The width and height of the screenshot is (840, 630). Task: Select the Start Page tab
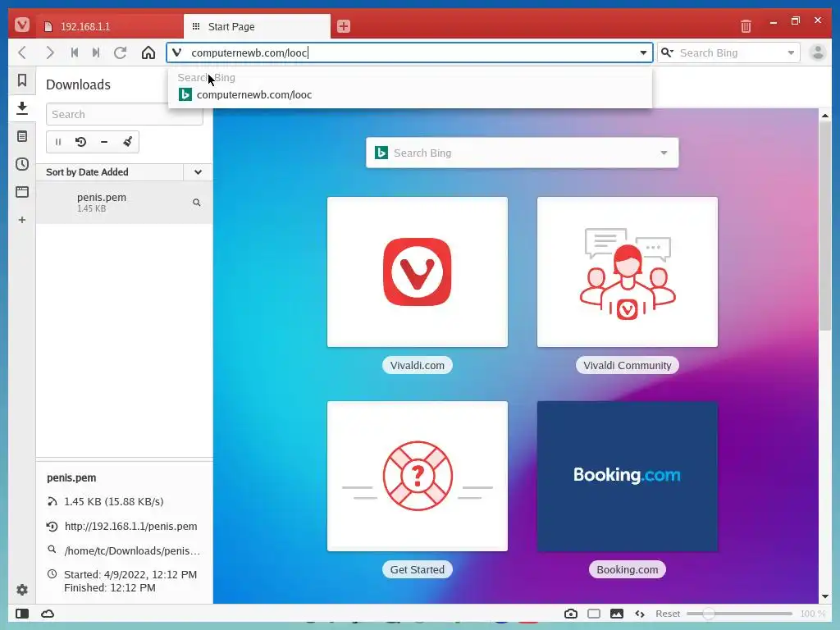(x=257, y=26)
